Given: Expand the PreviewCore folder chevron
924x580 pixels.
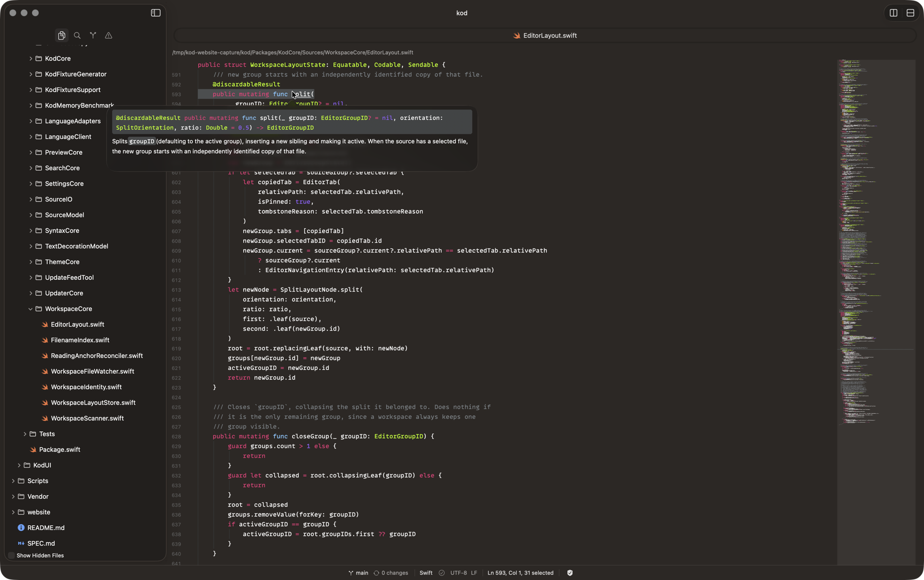Looking at the screenshot, I should point(30,152).
